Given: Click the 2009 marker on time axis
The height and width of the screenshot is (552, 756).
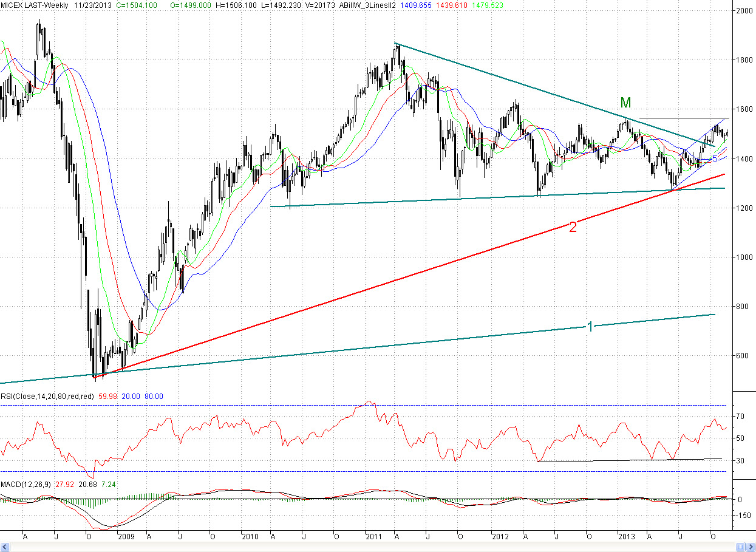Looking at the screenshot, I should [x=126, y=537].
